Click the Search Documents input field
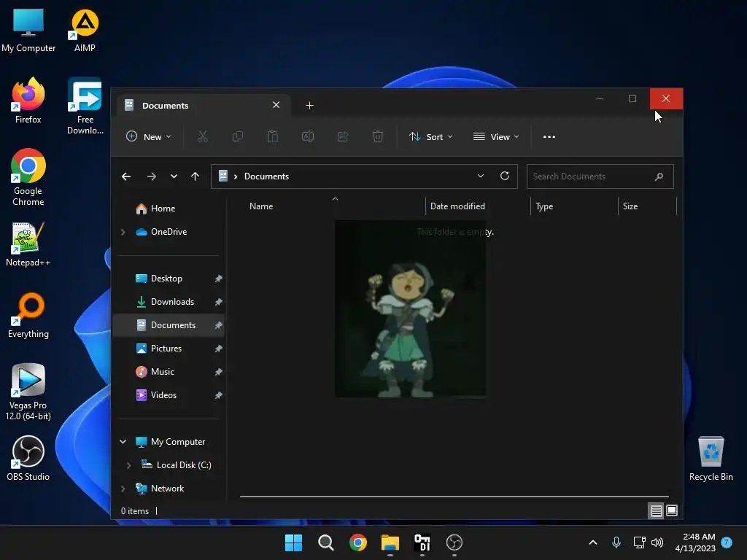Screen dimensions: 747x560 (600, 176)
